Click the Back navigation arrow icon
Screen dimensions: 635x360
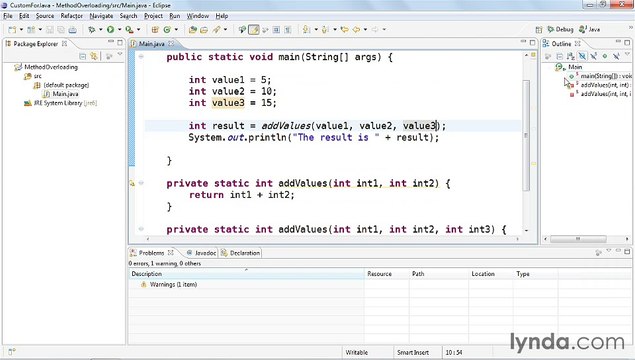356,30
